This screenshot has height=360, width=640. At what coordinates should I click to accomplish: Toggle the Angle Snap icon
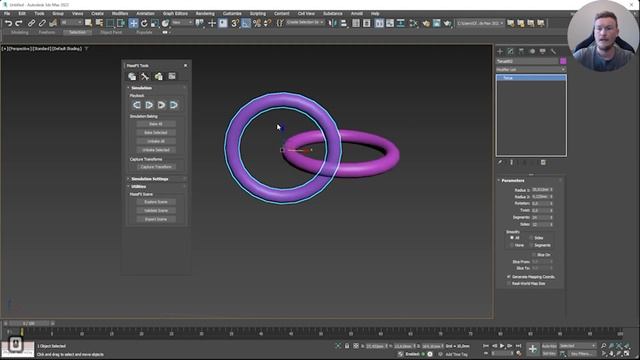coord(246,23)
